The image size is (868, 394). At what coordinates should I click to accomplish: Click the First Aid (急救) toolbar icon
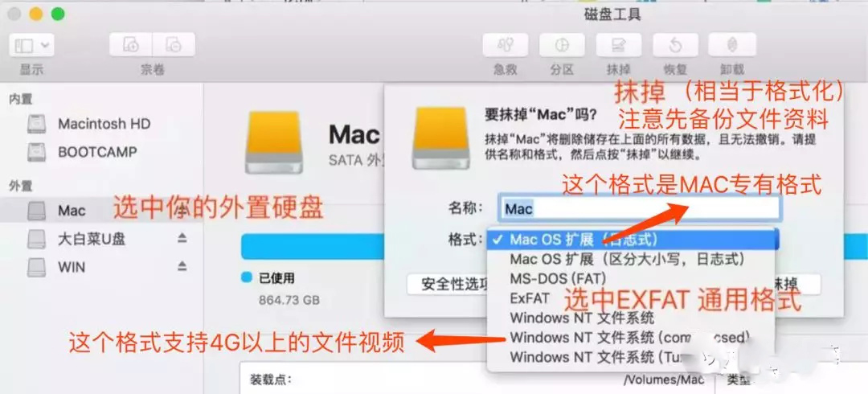coord(505,45)
